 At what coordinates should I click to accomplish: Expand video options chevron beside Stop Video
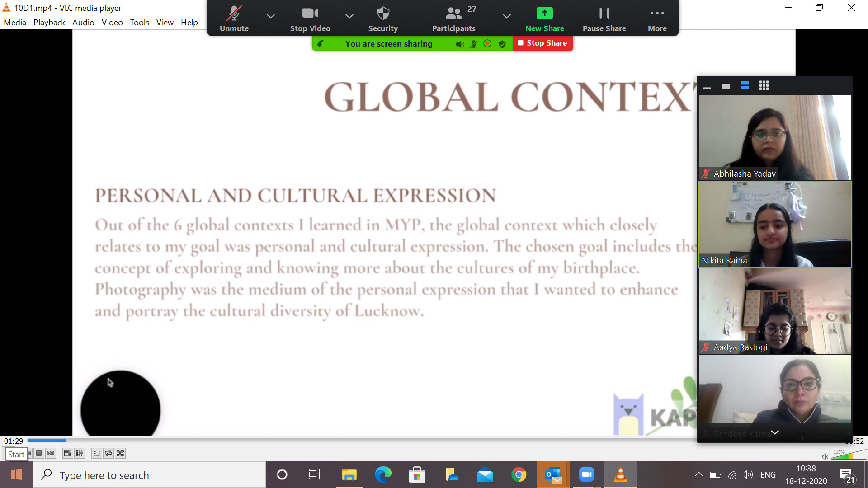pos(349,16)
